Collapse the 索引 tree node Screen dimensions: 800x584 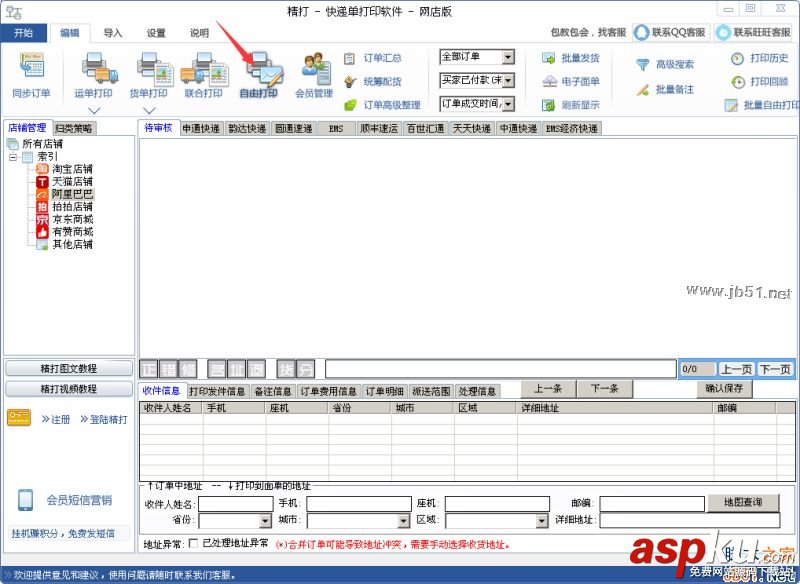[13, 157]
